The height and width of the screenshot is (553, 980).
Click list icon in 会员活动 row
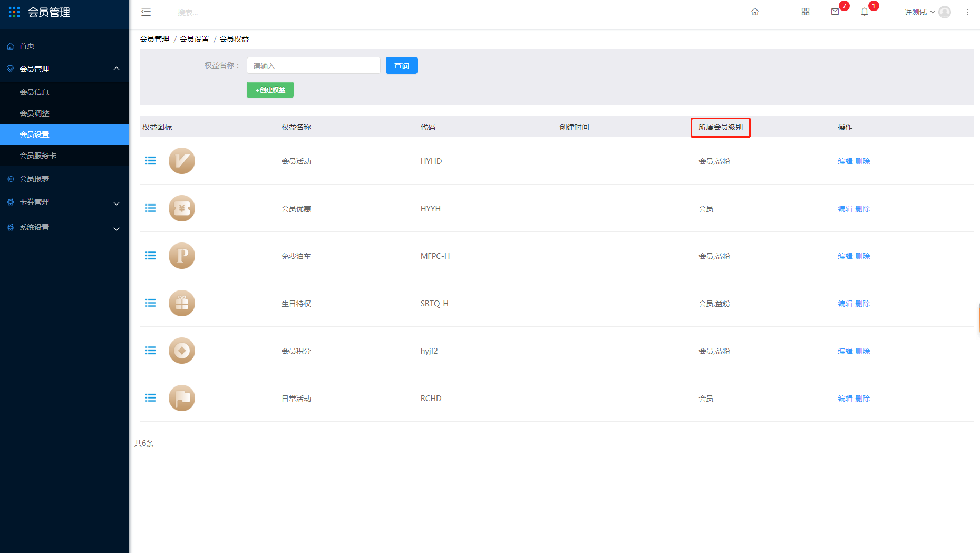point(151,161)
